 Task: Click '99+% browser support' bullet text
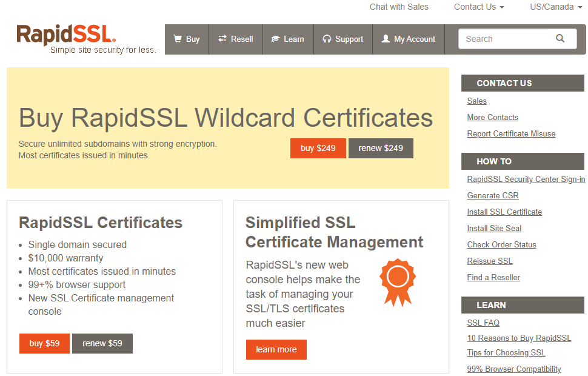tap(77, 285)
